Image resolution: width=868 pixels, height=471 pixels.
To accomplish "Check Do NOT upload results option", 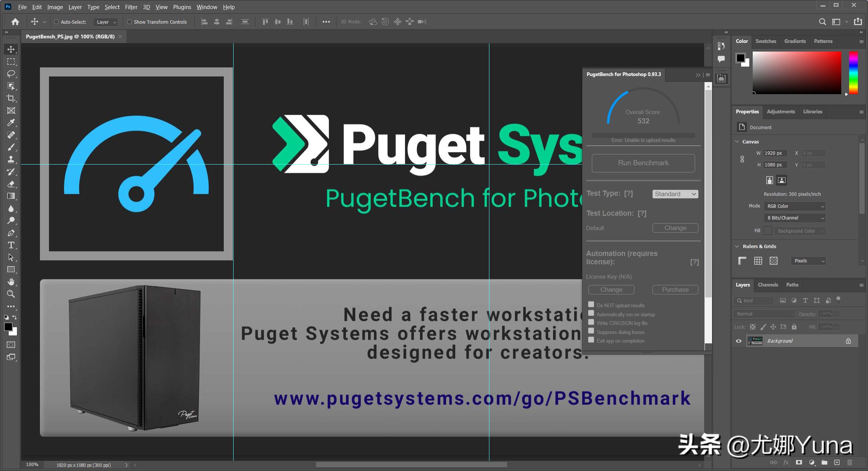I will pos(591,305).
